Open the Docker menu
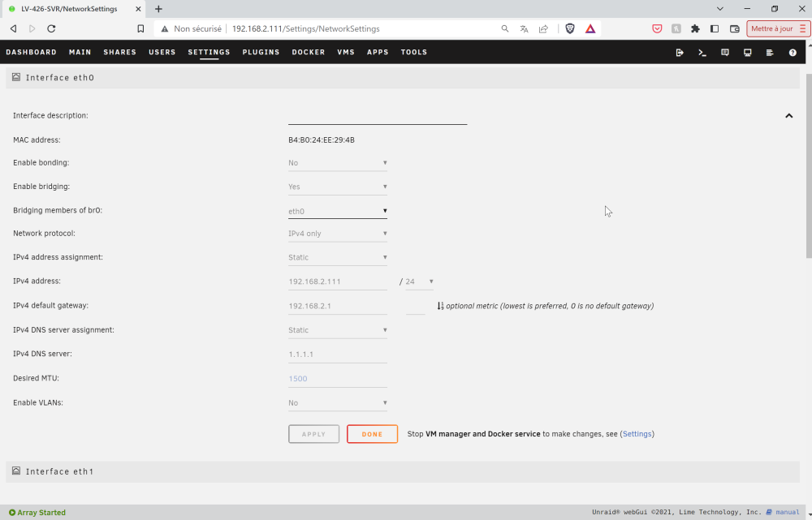Viewport: 812px width, 520px height. pos(308,52)
